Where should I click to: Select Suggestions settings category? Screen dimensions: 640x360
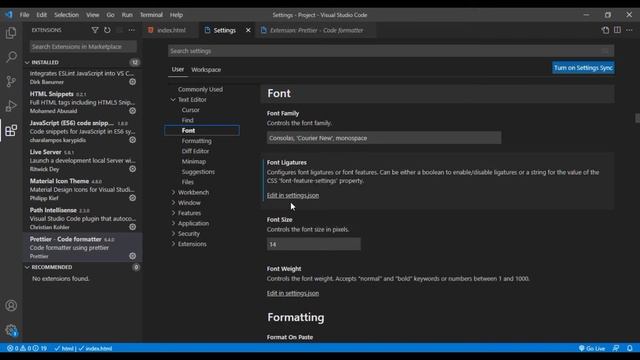pyautogui.click(x=198, y=172)
